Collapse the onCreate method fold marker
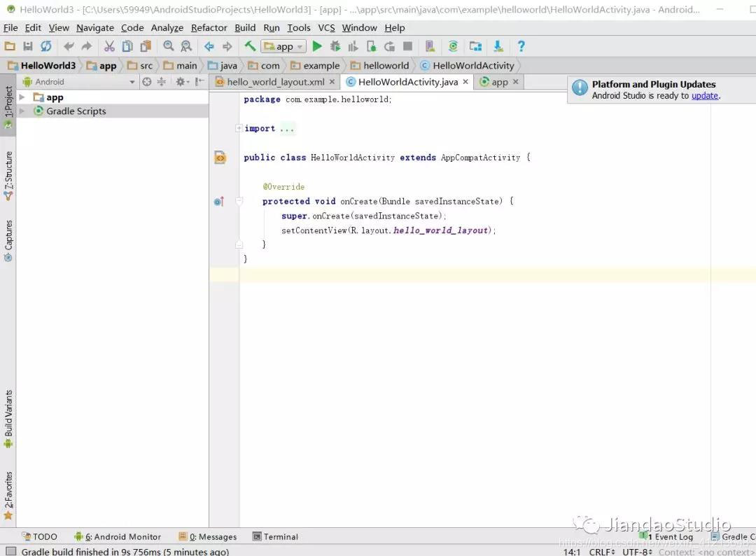 tap(239, 201)
